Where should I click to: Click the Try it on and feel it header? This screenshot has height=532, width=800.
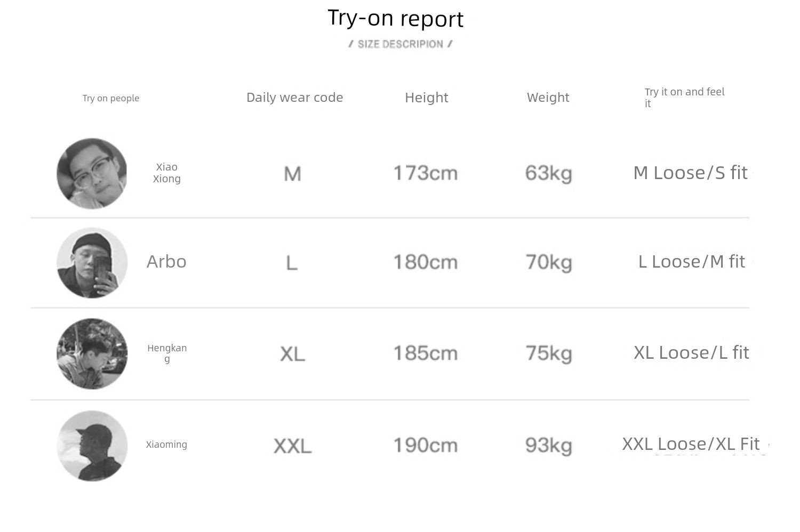685,98
